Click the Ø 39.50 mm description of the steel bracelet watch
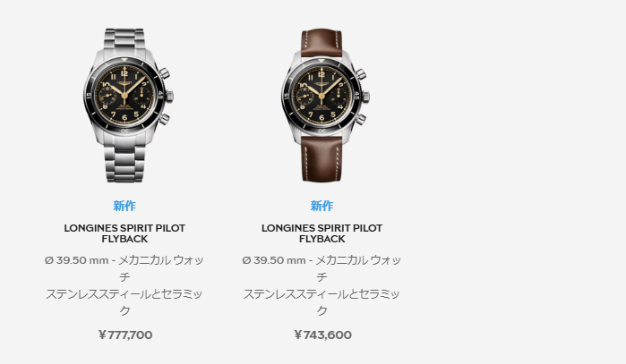The height and width of the screenshot is (364, 626). point(124,268)
